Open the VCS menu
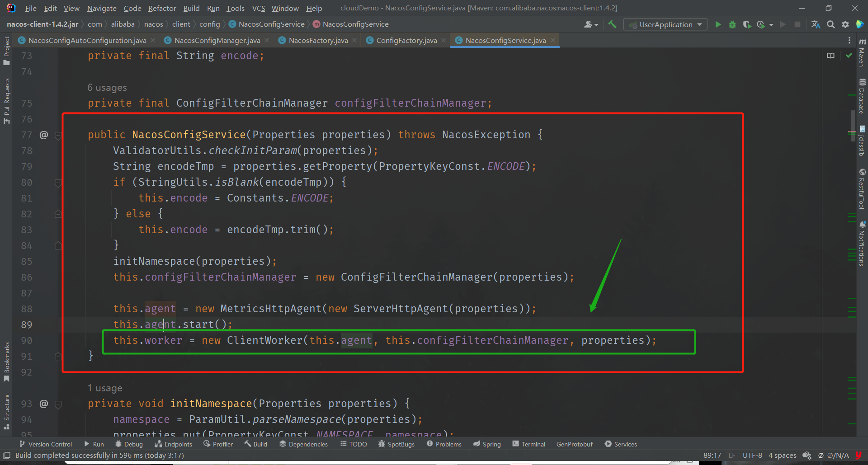 (259, 8)
